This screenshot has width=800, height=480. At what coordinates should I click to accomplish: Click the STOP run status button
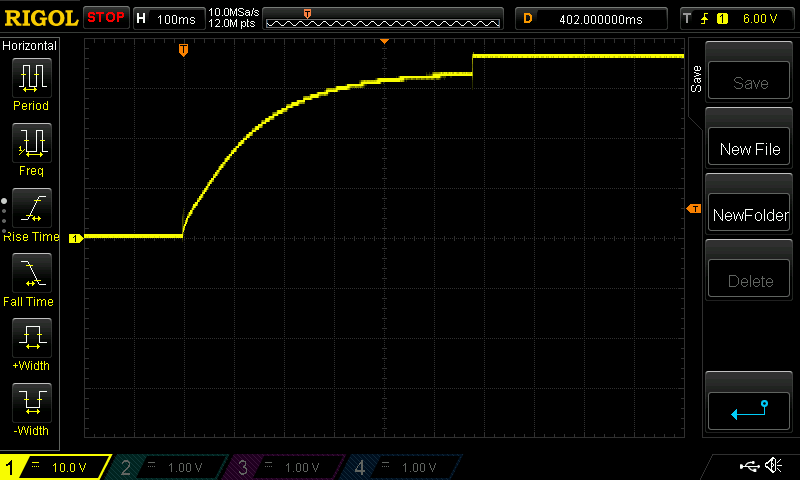[x=106, y=18]
